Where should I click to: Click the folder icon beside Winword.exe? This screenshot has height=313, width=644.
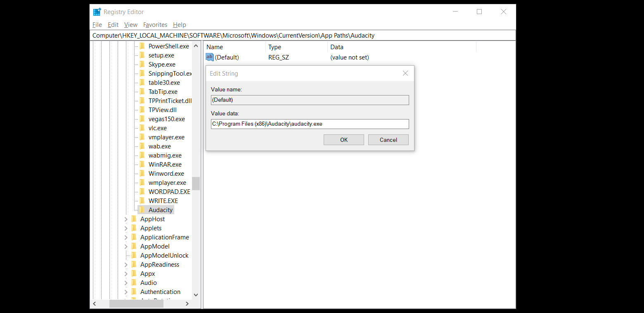tap(142, 173)
